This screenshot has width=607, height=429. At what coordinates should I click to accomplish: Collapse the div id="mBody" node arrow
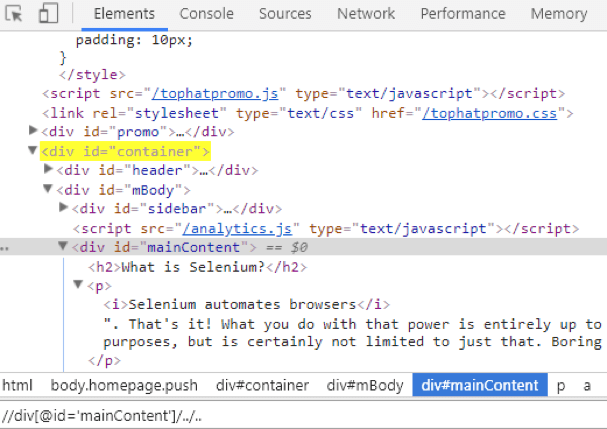click(x=48, y=189)
